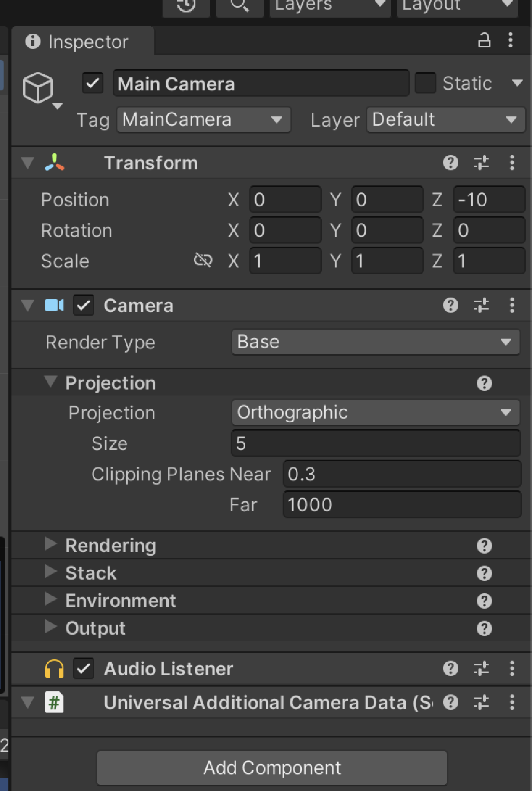This screenshot has width=532, height=791.
Task: Select the Inspector tab
Action: pos(83,42)
